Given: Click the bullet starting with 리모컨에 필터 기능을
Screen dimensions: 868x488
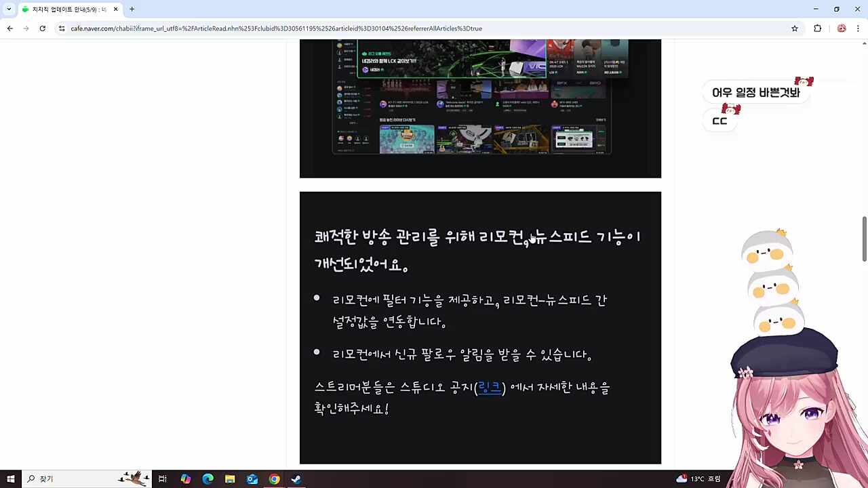Looking at the screenshot, I should coord(469,311).
